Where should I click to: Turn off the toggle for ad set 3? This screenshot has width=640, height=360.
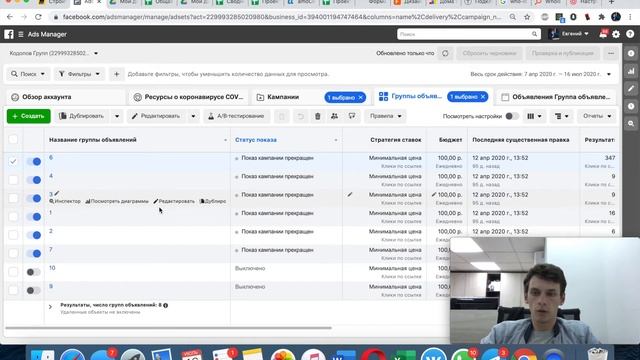(x=33, y=198)
